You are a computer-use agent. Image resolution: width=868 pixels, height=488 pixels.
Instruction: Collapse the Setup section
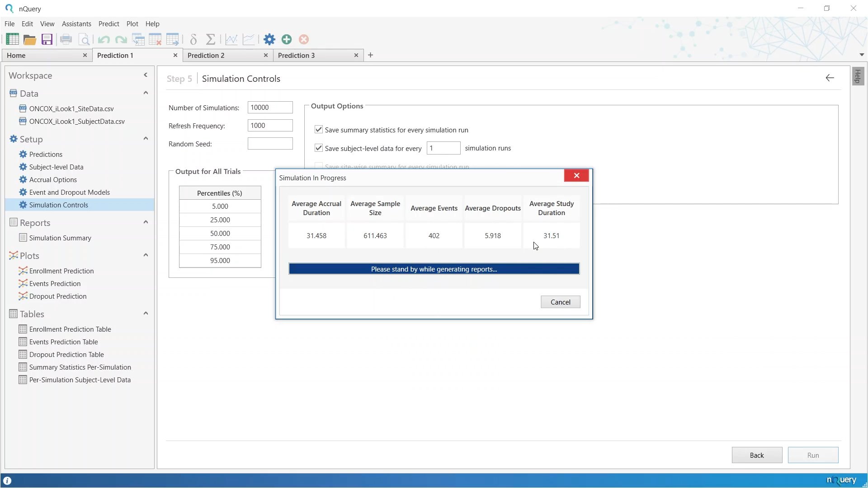pyautogui.click(x=145, y=139)
